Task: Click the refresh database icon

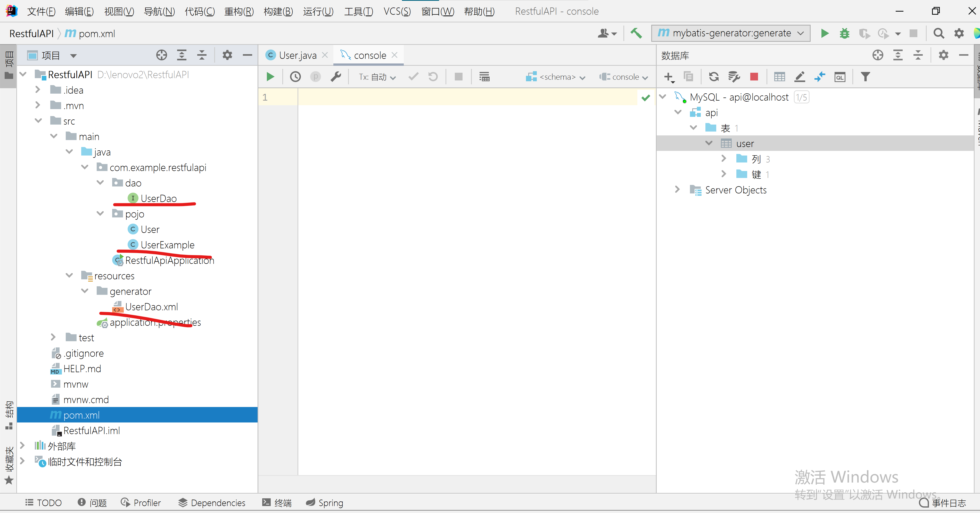Action: click(x=713, y=77)
